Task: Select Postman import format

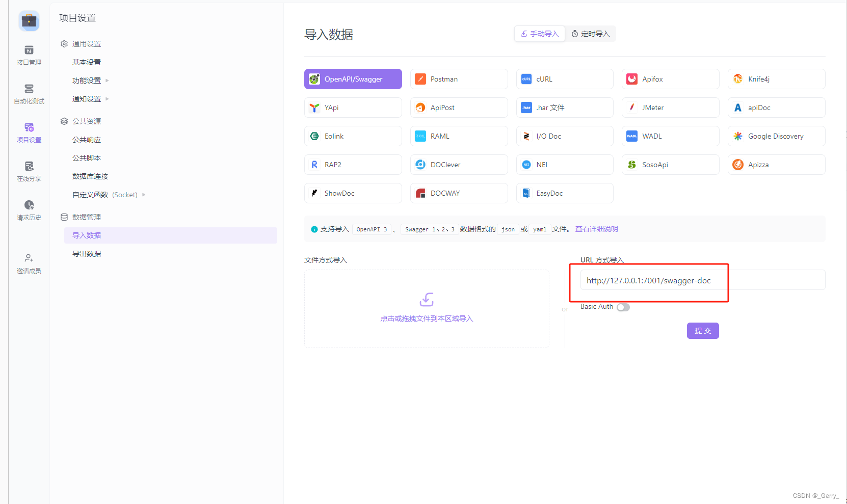Action: pyautogui.click(x=459, y=79)
